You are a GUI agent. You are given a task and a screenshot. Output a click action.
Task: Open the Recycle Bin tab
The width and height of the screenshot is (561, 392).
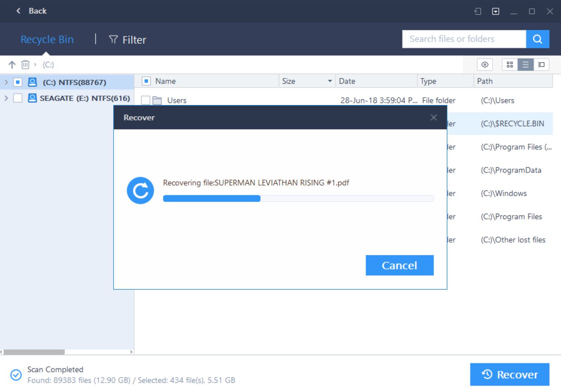click(47, 39)
